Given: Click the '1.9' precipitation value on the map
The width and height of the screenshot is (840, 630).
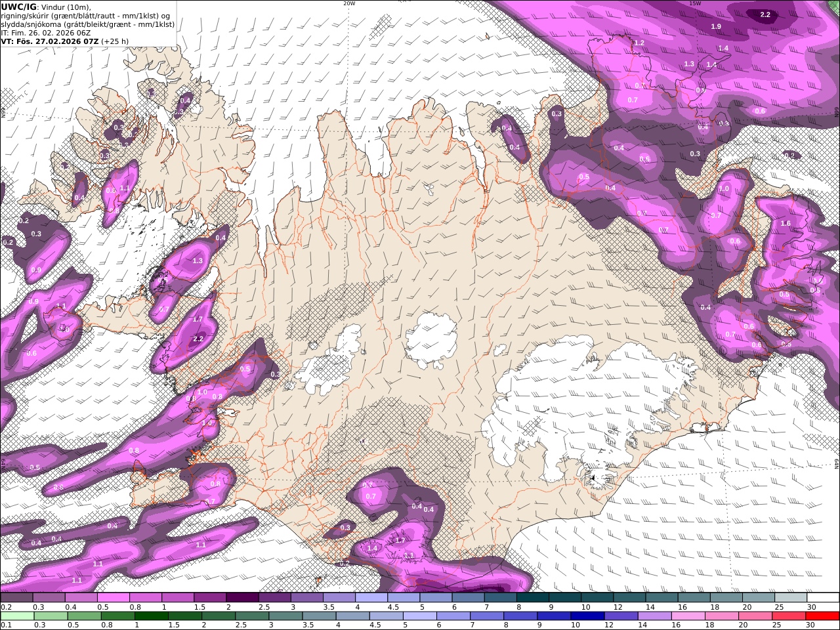Looking at the screenshot, I should 716,26.
